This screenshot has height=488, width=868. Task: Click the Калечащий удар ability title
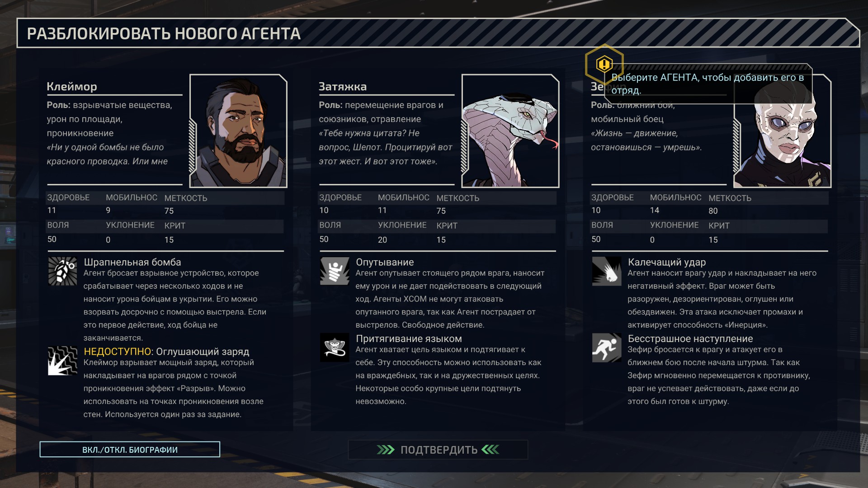click(x=667, y=262)
